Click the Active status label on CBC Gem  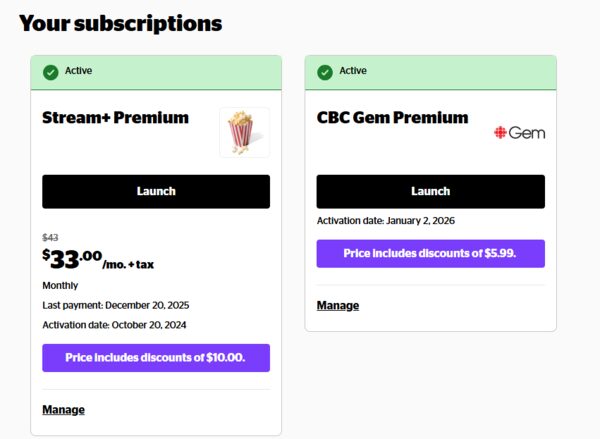point(353,71)
